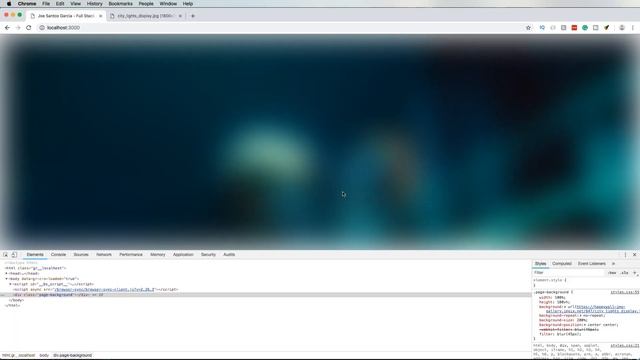Close the DevTools panel
Screen dimensions: 640x360
click(x=634, y=254)
